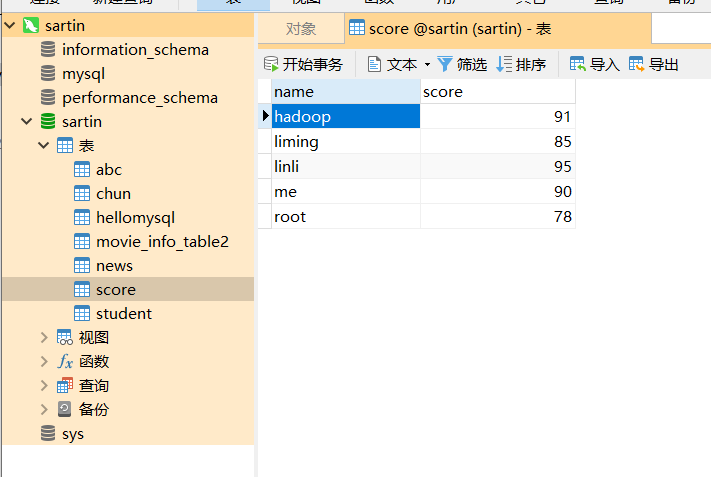Click the abc table icon
The image size is (711, 477).
coord(82,170)
